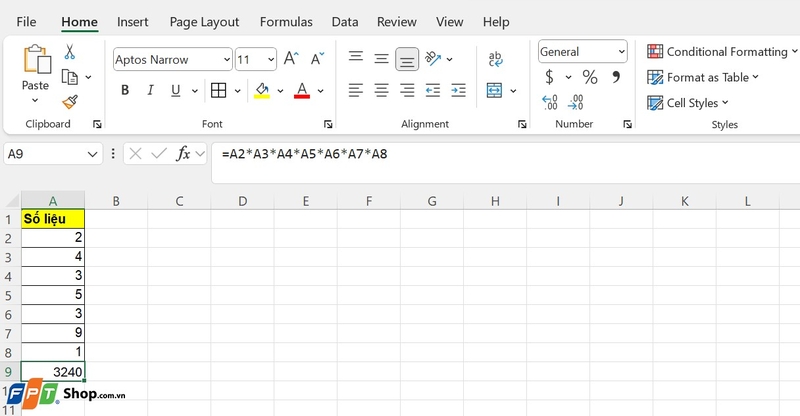Open the View tab
This screenshot has width=800, height=416.
tap(449, 22)
